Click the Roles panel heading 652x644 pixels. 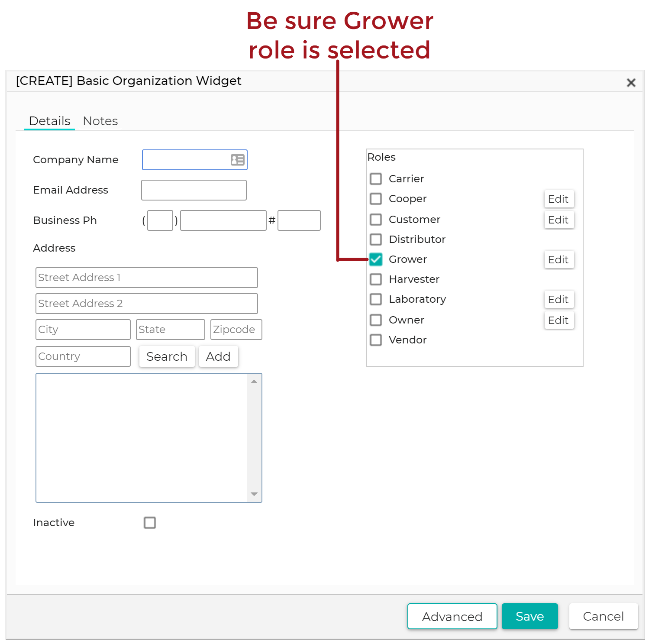tap(381, 157)
